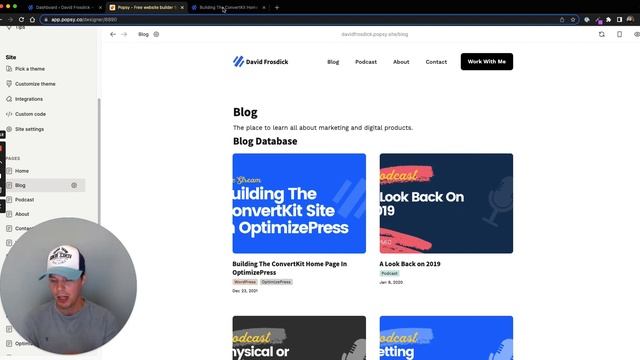Open Integrations in sidebar
The image size is (640, 360).
[29, 99]
